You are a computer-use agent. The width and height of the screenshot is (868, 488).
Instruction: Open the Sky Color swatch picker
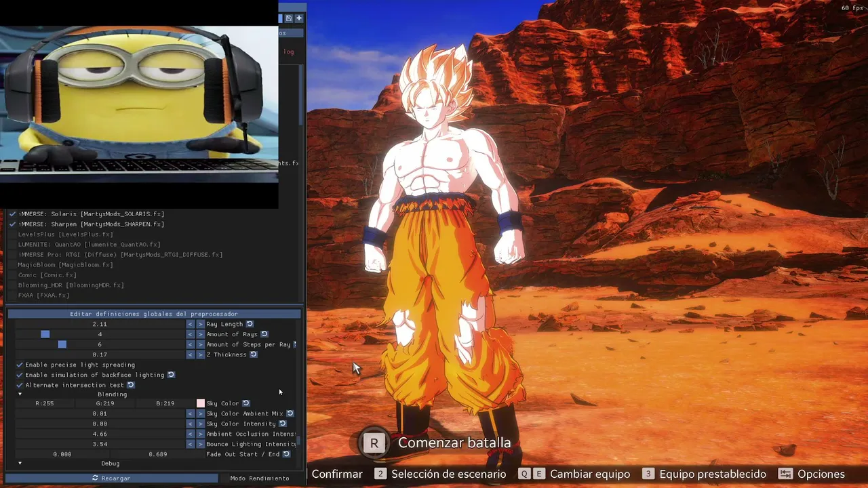[x=201, y=403]
